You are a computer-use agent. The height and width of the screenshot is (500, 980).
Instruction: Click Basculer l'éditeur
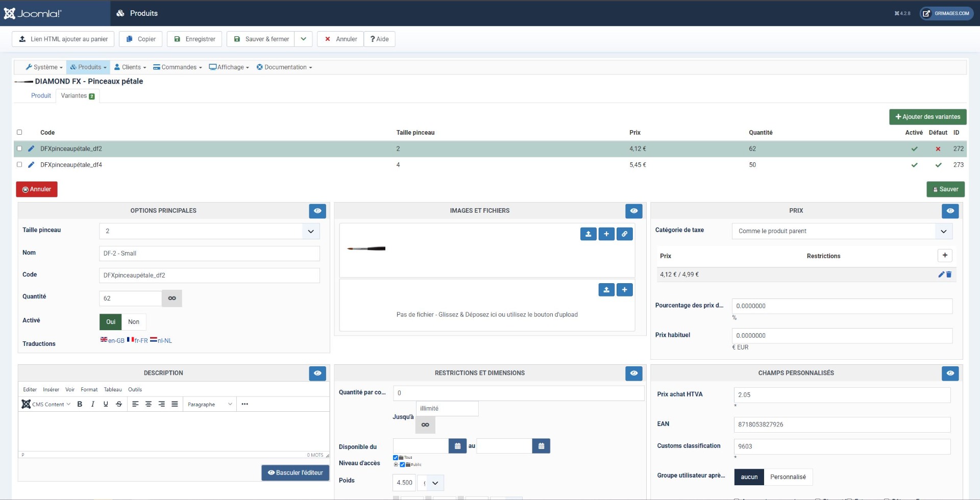[x=296, y=473]
